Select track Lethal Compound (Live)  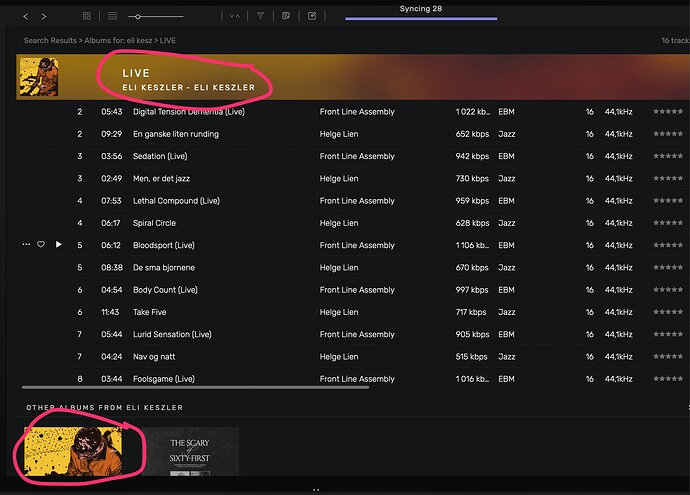176,201
